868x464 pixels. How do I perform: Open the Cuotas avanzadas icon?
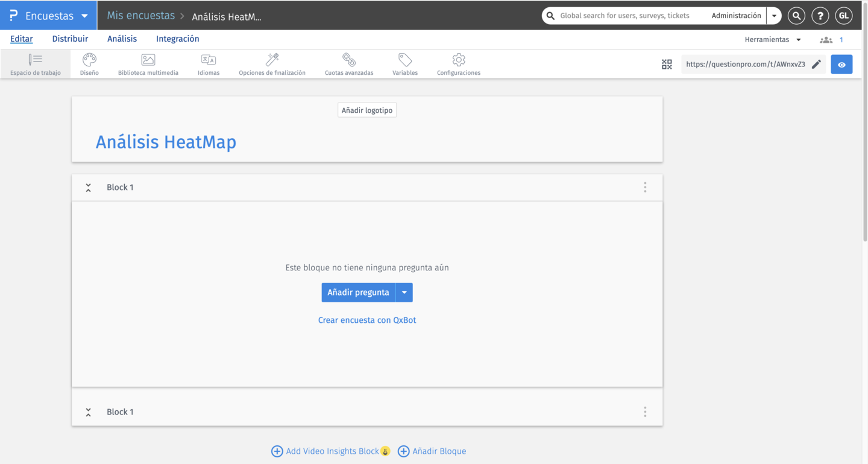[349, 59]
